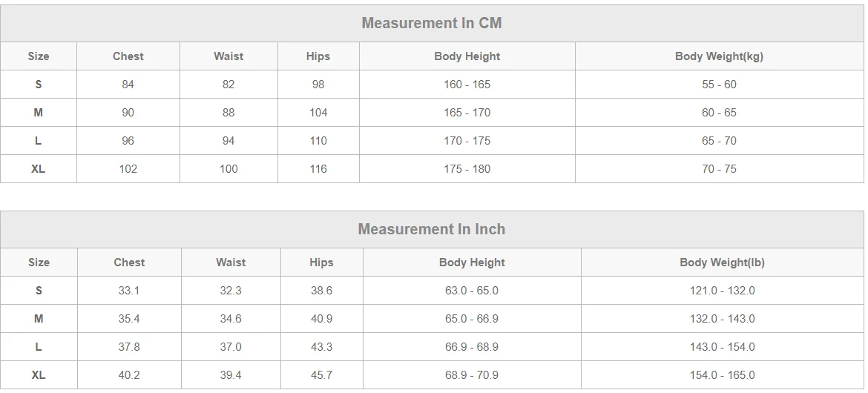The image size is (868, 393).
Task: Select the Body Weight(kg) column header
Action: (x=719, y=56)
